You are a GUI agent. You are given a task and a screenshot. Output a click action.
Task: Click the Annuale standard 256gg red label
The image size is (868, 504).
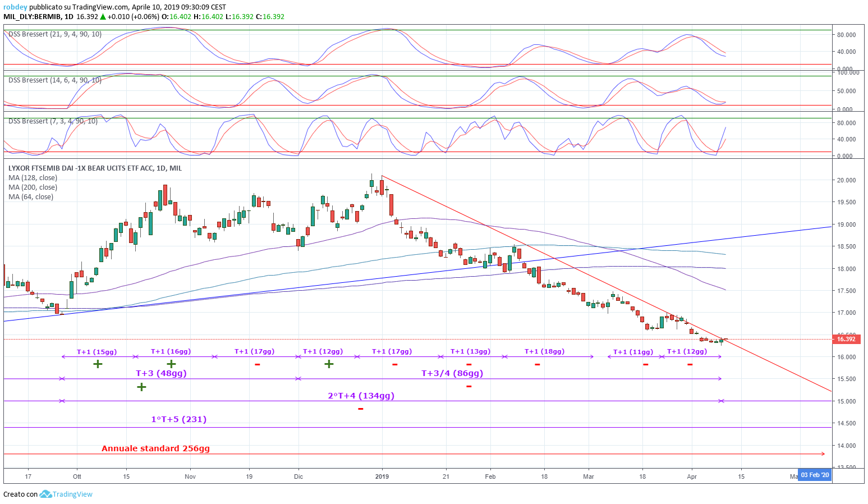click(156, 448)
